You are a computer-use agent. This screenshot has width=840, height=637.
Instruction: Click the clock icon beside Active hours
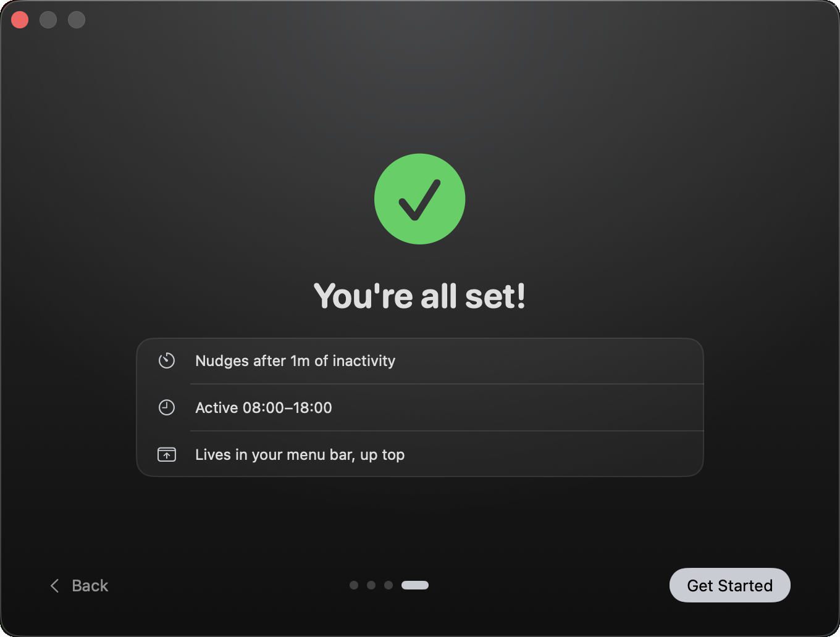tap(167, 407)
